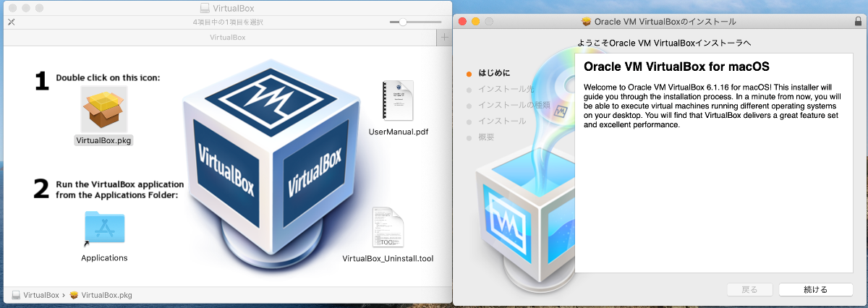This screenshot has width=868, height=308.
Task: Click the lock icon in the installer title bar
Action: (858, 21)
